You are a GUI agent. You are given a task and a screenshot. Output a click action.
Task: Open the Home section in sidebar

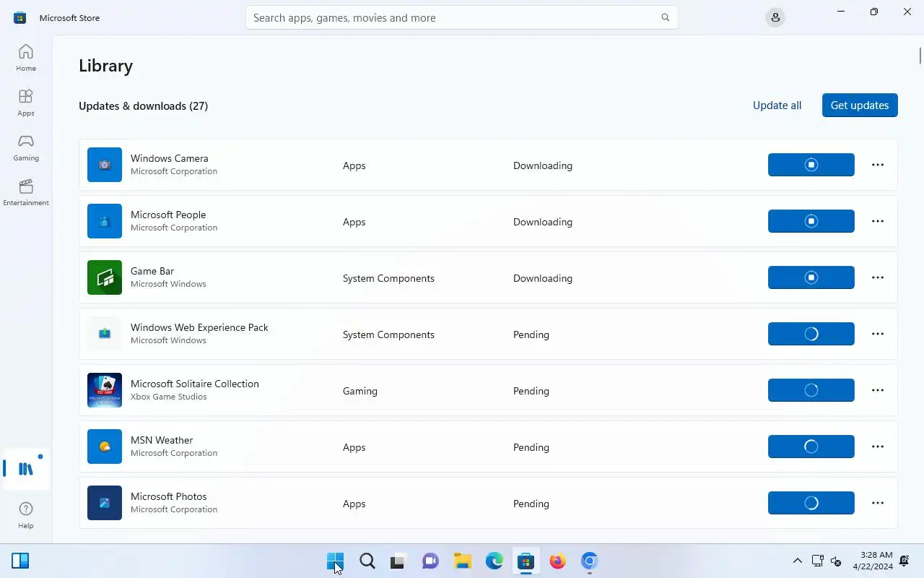[x=26, y=58]
